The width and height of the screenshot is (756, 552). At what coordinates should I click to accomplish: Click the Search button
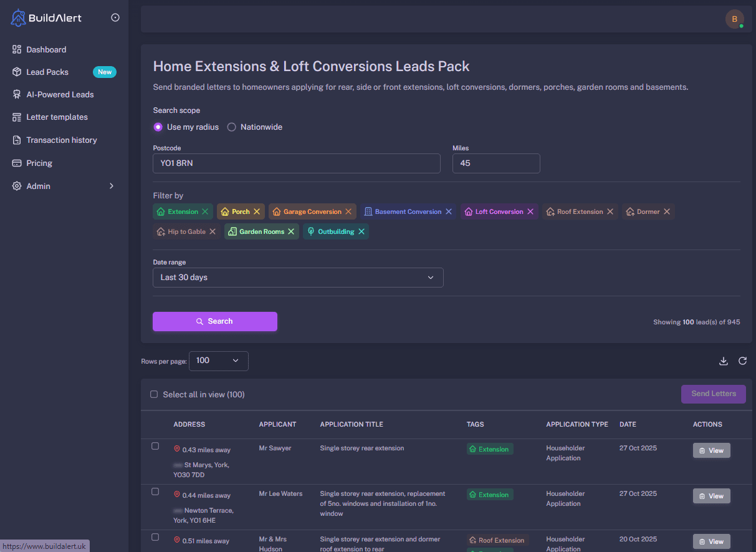tap(214, 321)
